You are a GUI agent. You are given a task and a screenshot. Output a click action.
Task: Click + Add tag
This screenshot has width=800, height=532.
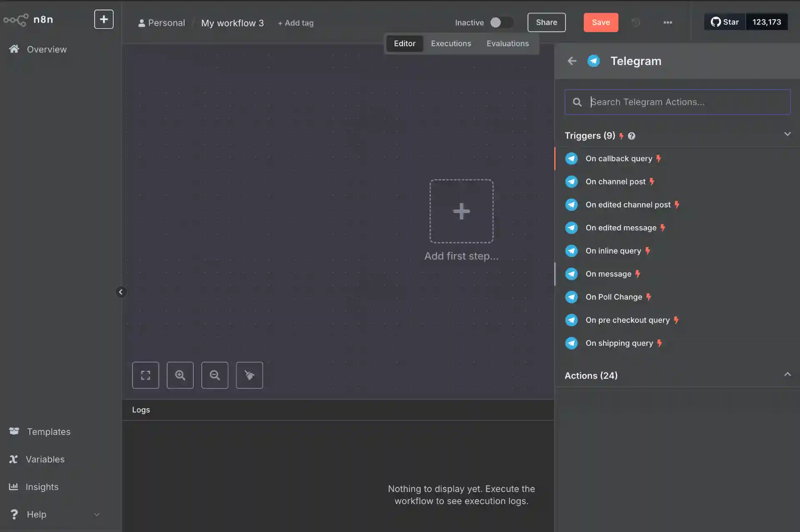[x=295, y=23]
